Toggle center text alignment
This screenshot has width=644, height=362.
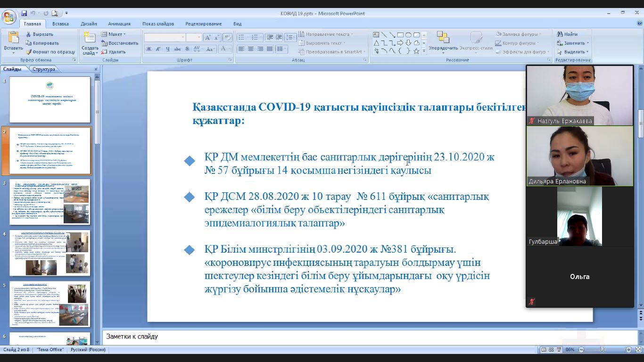coord(251,49)
